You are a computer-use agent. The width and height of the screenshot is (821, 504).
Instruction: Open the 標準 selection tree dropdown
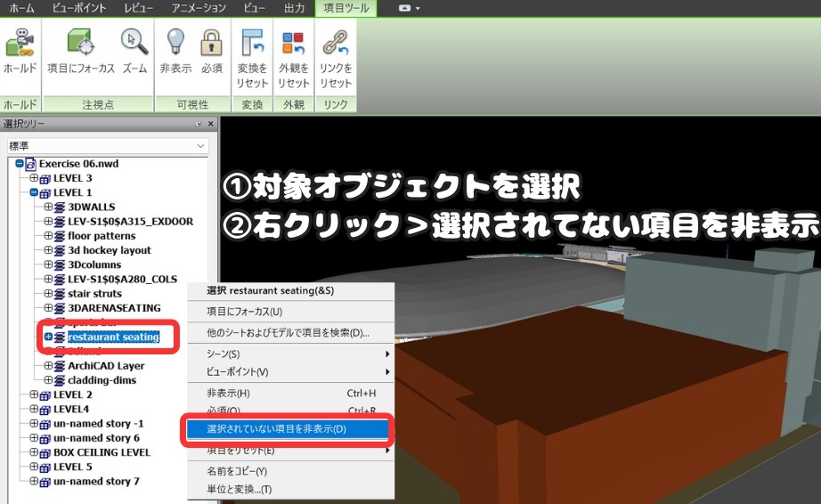point(201,145)
